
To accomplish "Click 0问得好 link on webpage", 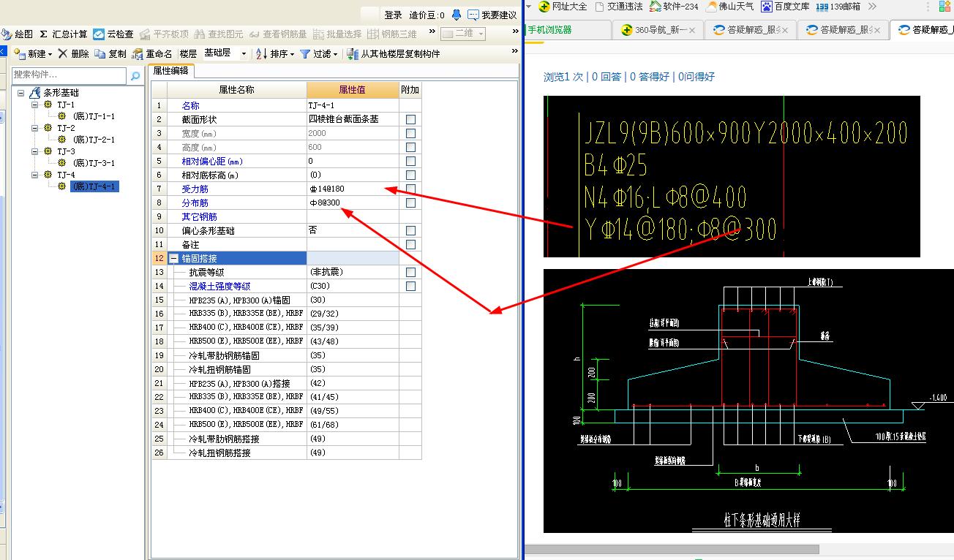I will [x=696, y=76].
